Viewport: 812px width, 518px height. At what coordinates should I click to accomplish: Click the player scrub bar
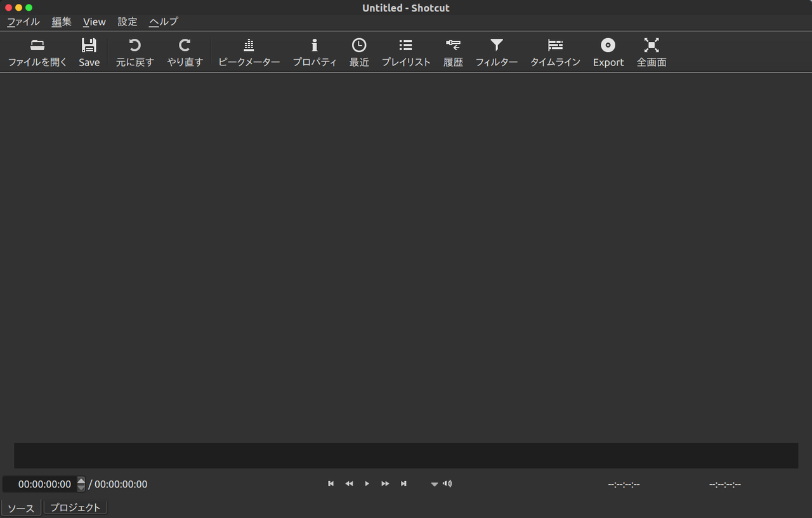click(406, 456)
